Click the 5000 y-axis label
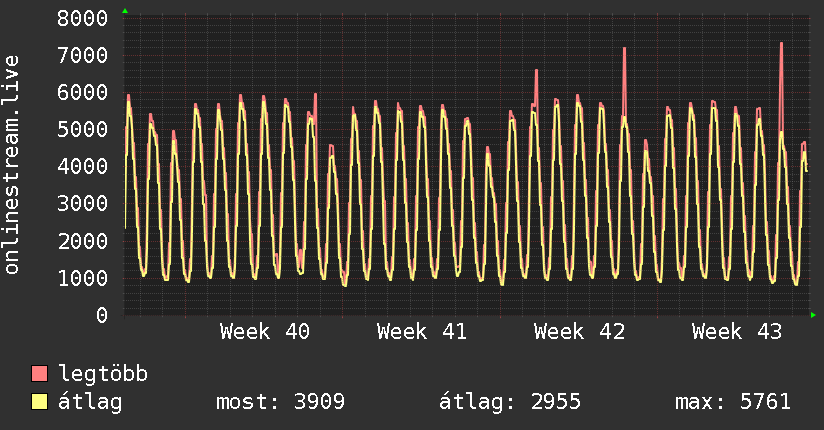 [83, 129]
